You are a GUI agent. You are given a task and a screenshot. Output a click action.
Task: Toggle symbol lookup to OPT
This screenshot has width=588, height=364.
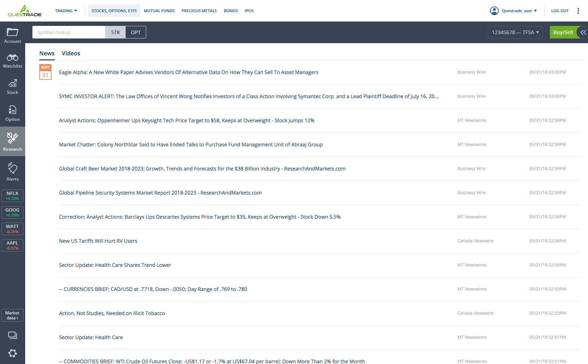pos(136,32)
